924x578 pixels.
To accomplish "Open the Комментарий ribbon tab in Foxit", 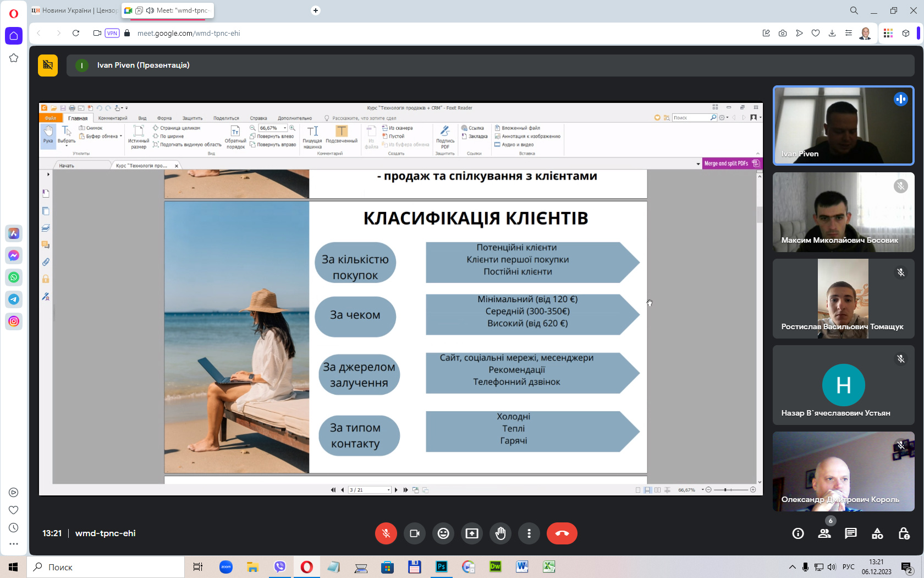I will point(113,118).
